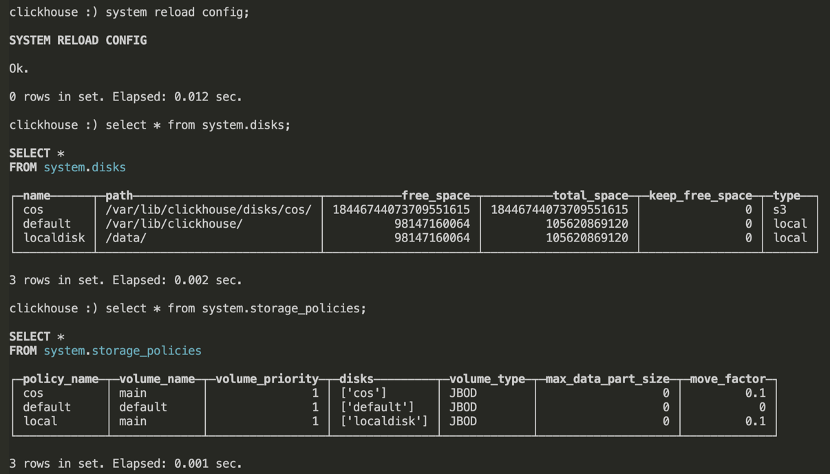Screen dimensions: 830x474
Task: Click the total_space column header
Action: (x=590, y=196)
